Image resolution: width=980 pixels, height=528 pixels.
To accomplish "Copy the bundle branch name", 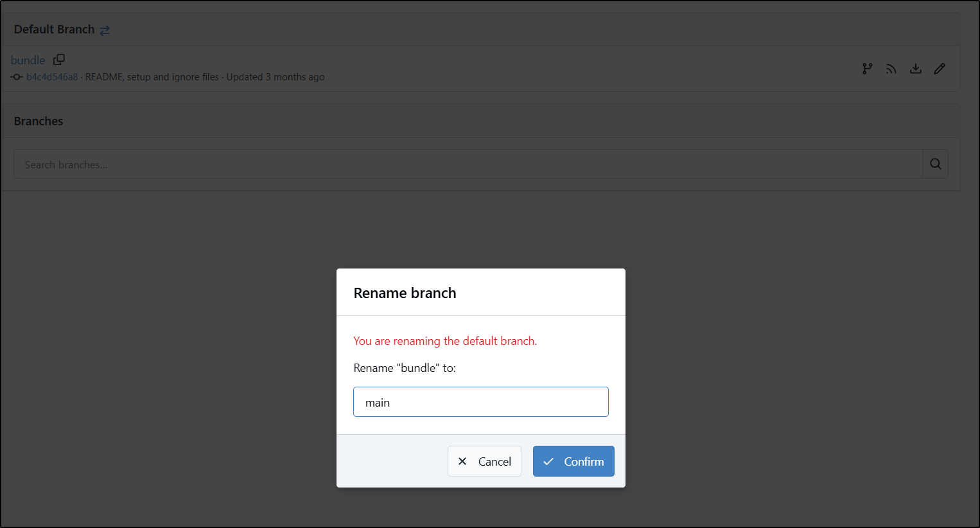I will coord(59,60).
